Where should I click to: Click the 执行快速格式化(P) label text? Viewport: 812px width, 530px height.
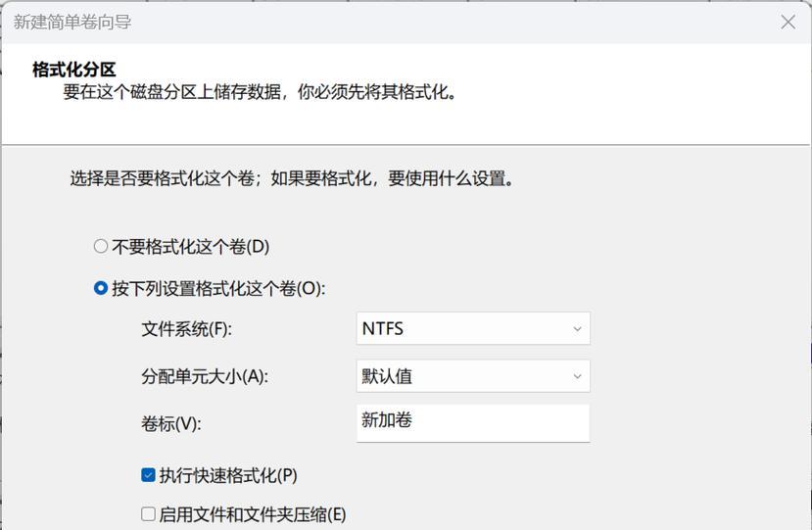tap(228, 475)
